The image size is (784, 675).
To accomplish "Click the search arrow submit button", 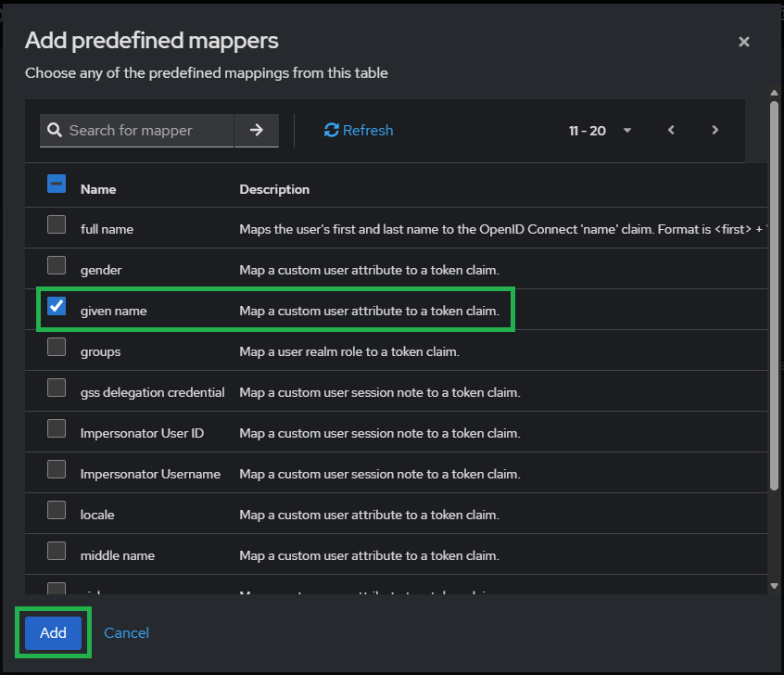I will pyautogui.click(x=257, y=131).
